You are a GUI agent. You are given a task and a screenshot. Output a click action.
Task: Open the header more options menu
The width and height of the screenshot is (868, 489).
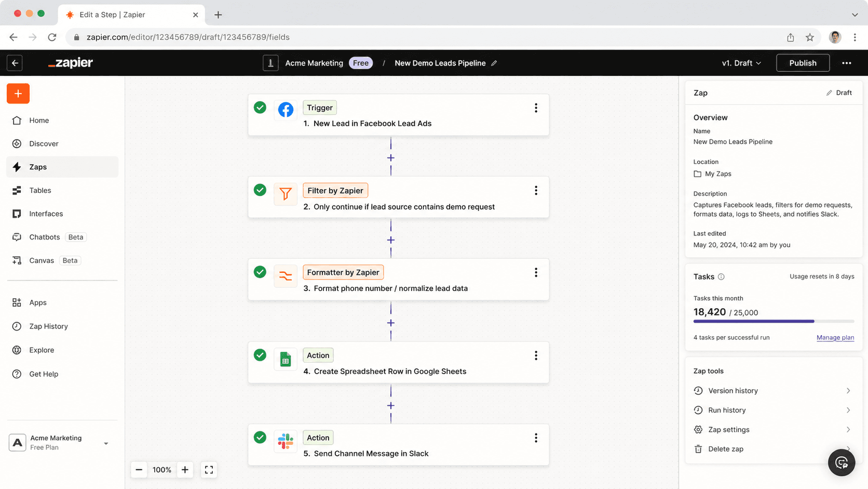847,63
